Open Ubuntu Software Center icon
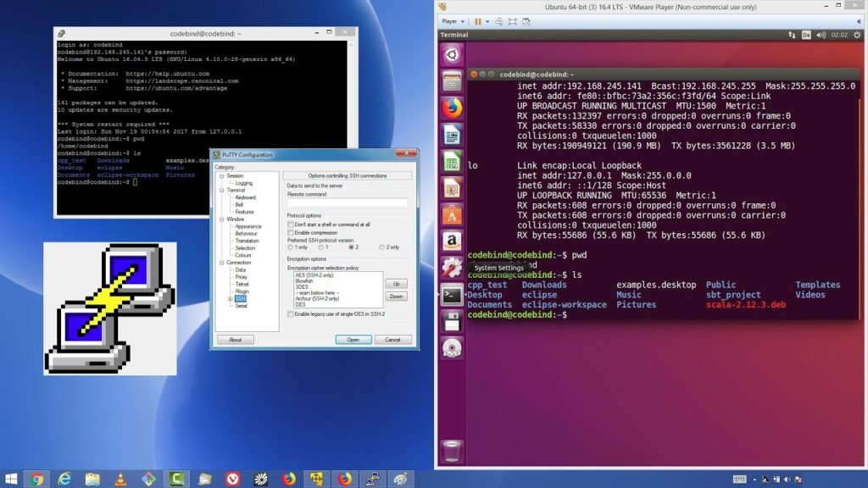Viewport: 868px width, 488px height. click(452, 215)
